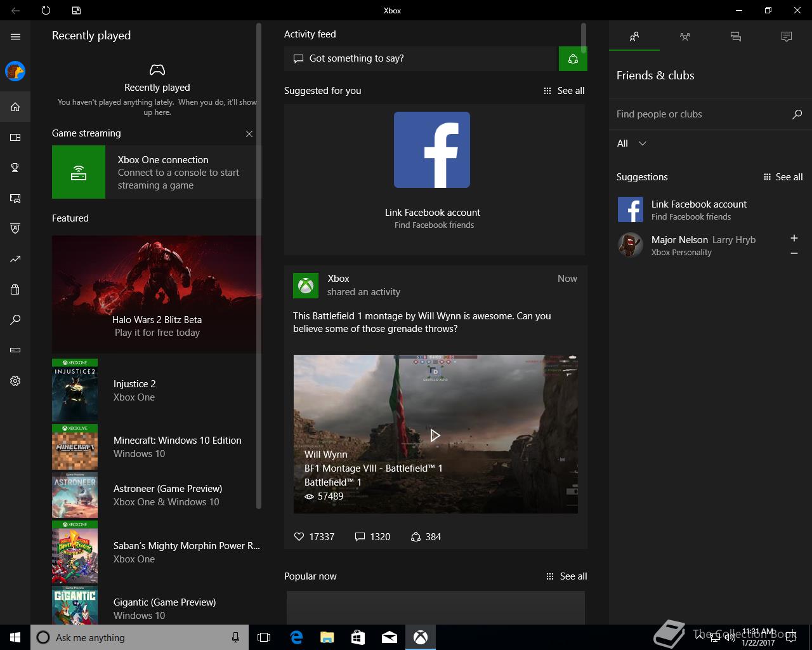Open Windows Store from taskbar
The height and width of the screenshot is (650, 812).
358,637
